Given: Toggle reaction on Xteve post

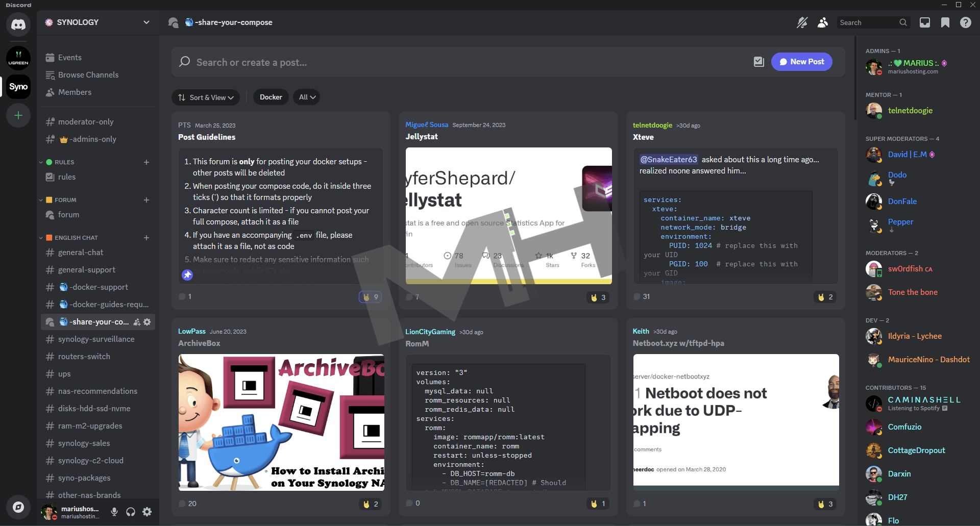Looking at the screenshot, I should coord(825,297).
